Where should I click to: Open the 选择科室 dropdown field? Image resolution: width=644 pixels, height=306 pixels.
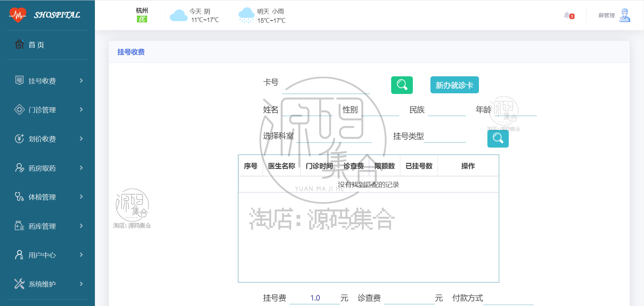(x=334, y=136)
